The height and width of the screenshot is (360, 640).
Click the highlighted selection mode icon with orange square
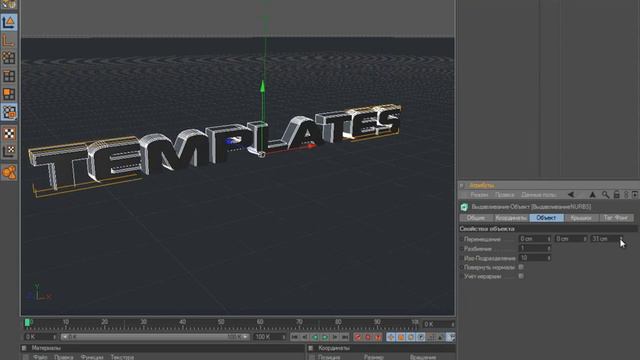[9, 112]
